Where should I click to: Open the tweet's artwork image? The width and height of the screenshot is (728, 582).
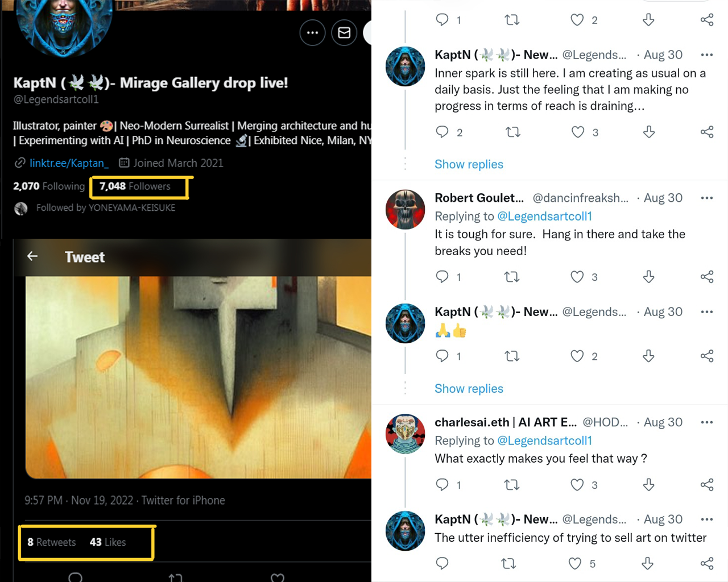[198, 377]
